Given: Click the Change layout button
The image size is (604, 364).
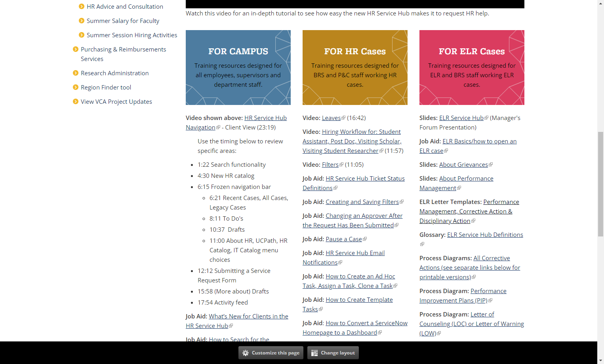Looking at the screenshot, I should point(333,353).
